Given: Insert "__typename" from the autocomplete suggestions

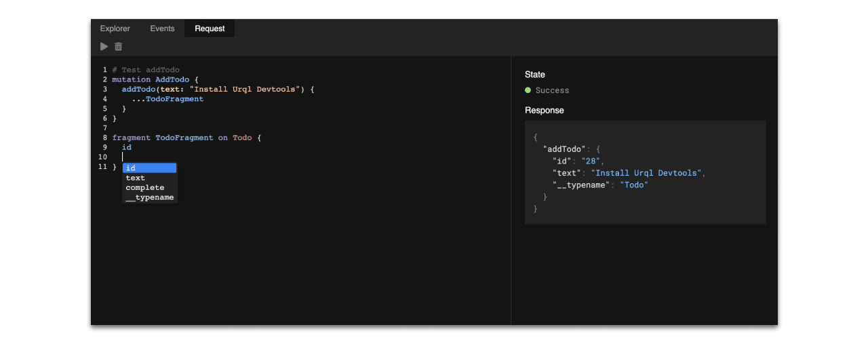Looking at the screenshot, I should coord(150,197).
